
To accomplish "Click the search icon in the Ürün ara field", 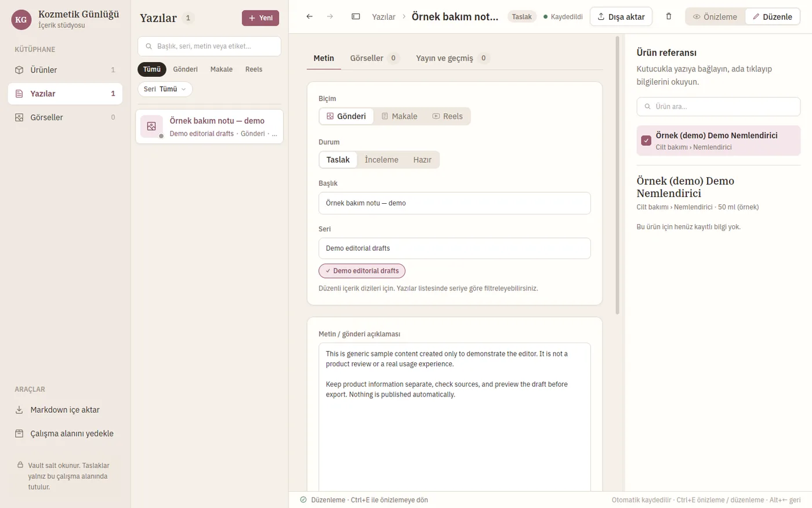I will (x=647, y=107).
